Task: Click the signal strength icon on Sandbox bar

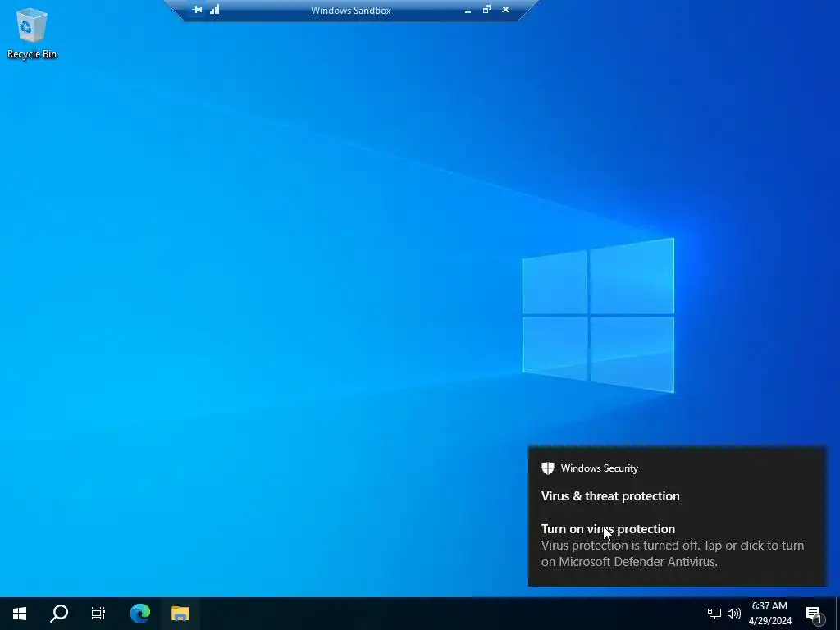Action: click(x=215, y=10)
